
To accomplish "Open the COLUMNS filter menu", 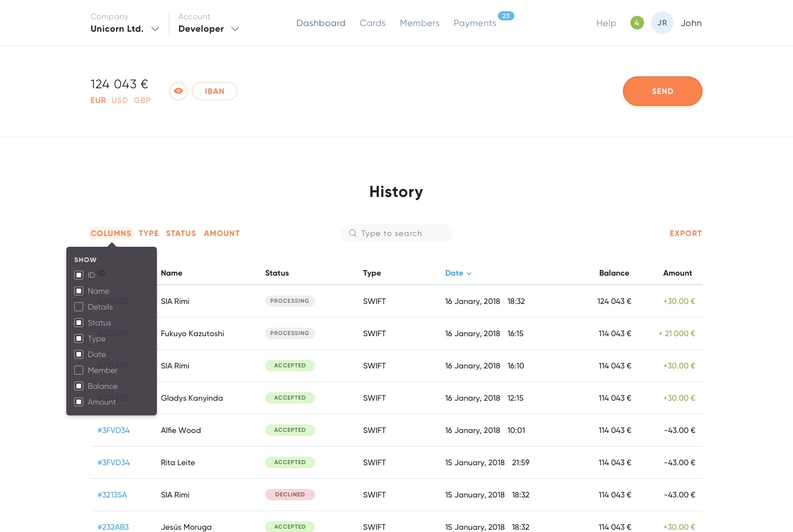I will [111, 233].
